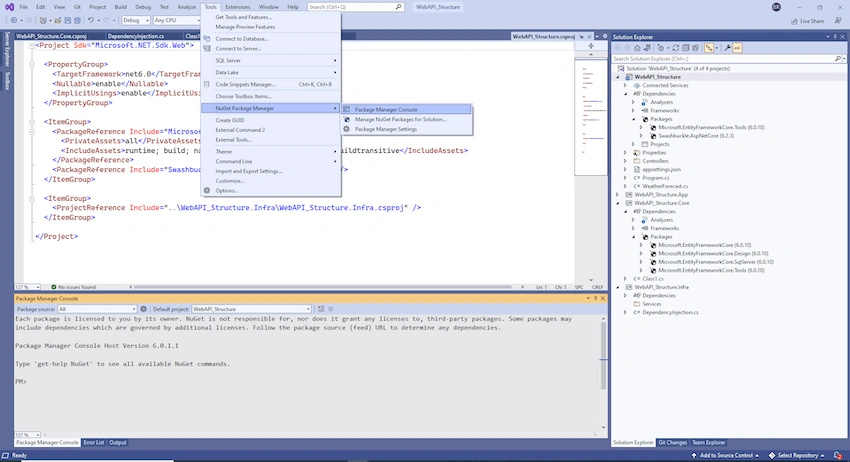This screenshot has height=462, width=850.
Task: Click the Home icon in Solution Explorer toolbar
Action: click(x=637, y=48)
